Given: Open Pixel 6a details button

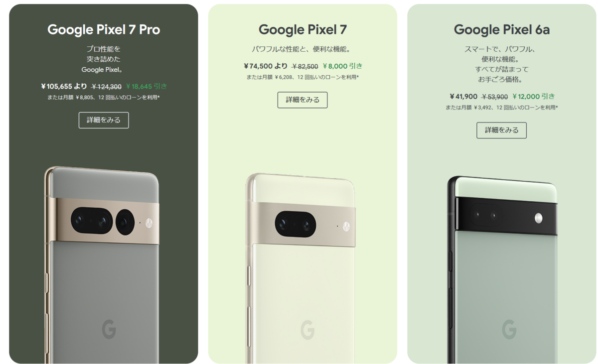Looking at the screenshot, I should [501, 130].
